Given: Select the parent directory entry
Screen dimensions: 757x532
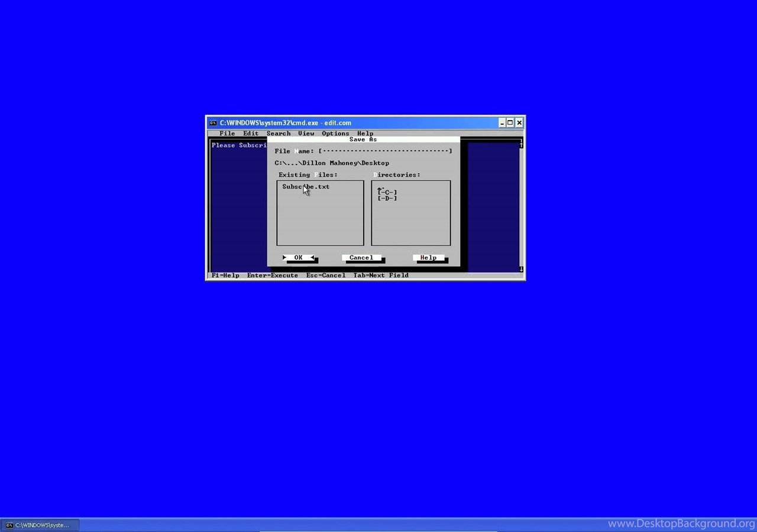Looking at the screenshot, I should (381, 187).
